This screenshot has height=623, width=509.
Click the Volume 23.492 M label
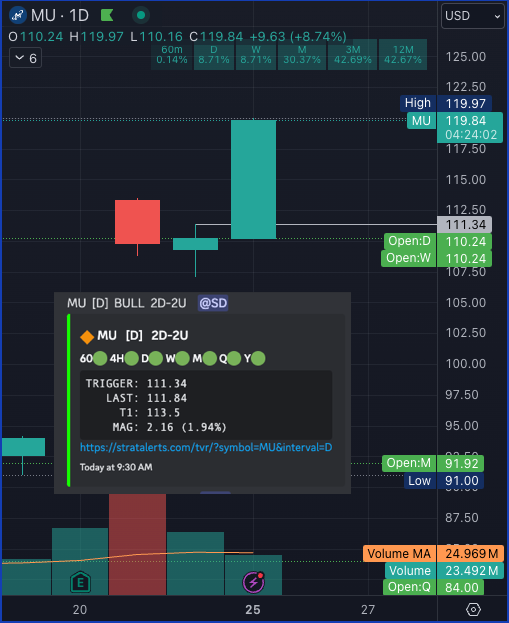[444, 571]
